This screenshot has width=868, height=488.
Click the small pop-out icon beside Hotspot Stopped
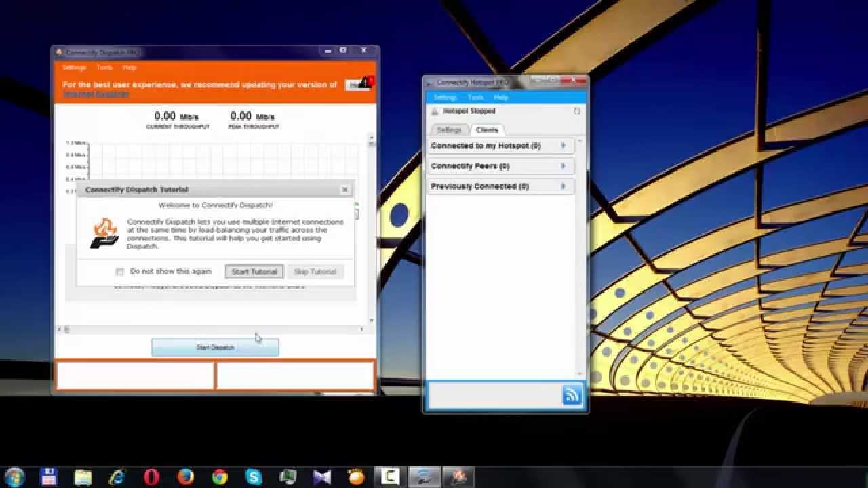pyautogui.click(x=577, y=111)
